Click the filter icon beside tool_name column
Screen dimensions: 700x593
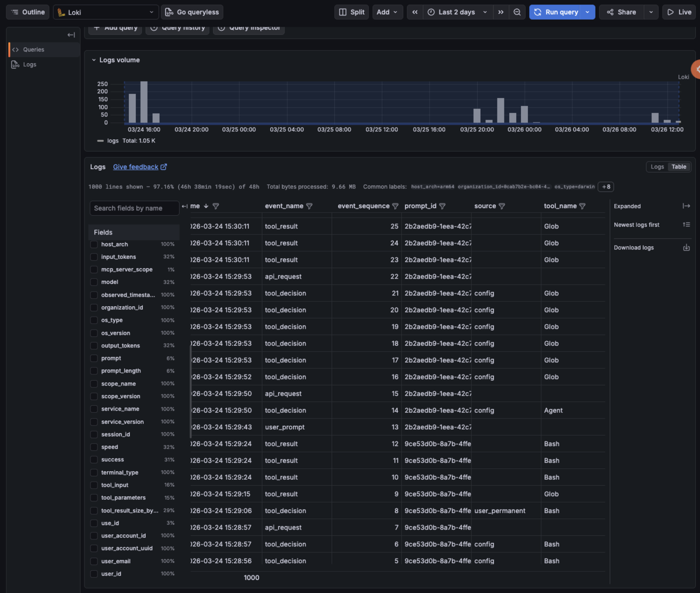(x=582, y=206)
